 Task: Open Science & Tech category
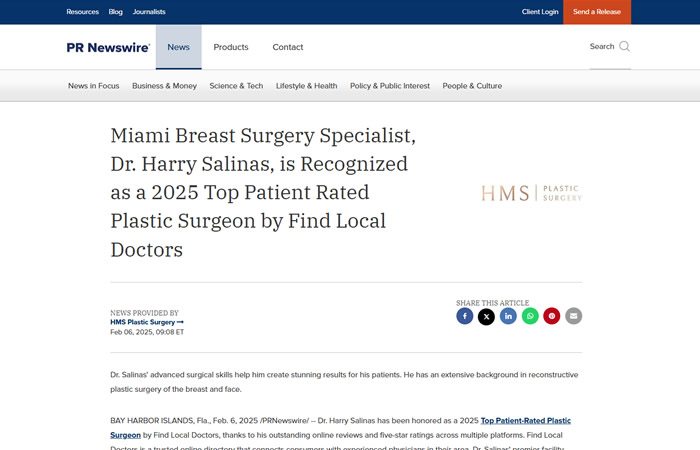236,86
